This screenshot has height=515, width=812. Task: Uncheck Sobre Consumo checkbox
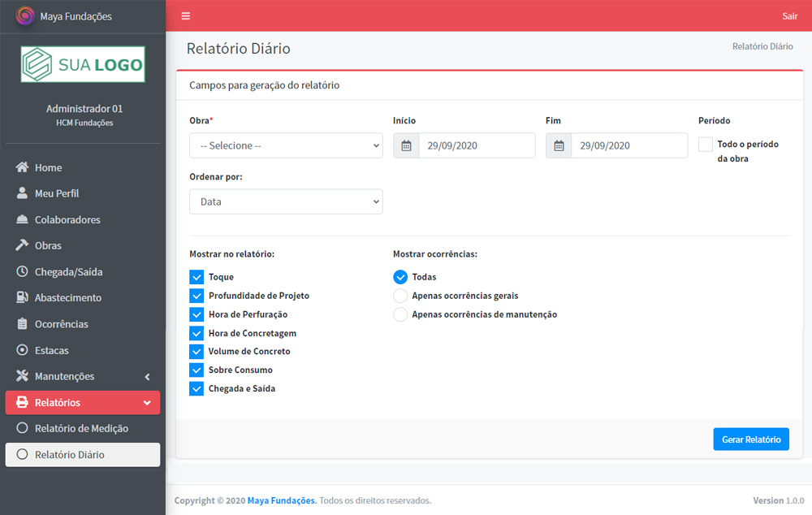[x=197, y=370]
